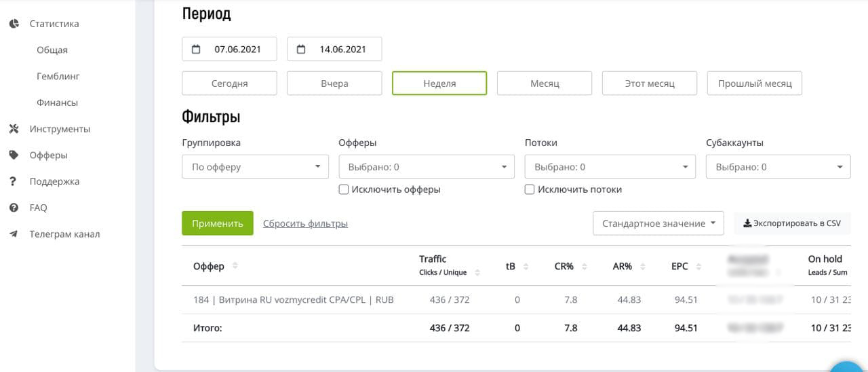Click EPC value 94.51 in offer row
Image resolution: width=868 pixels, height=372 pixels.
[686, 299]
